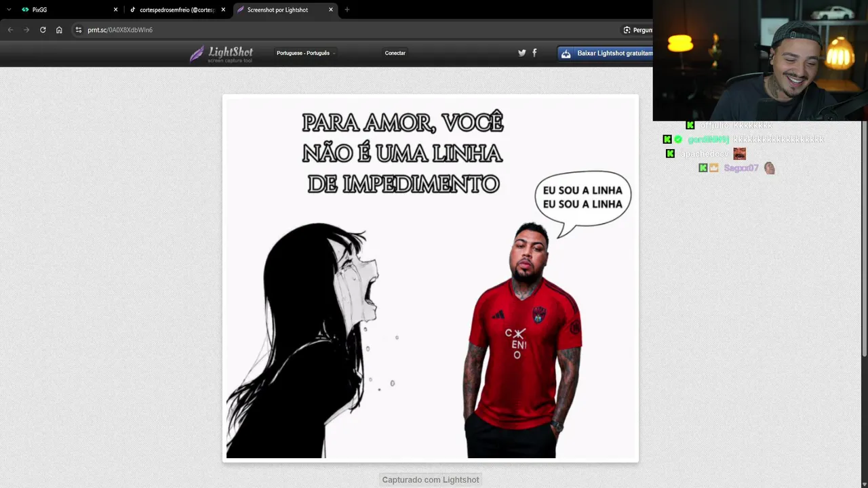View site information for prnt.sc

[79, 30]
